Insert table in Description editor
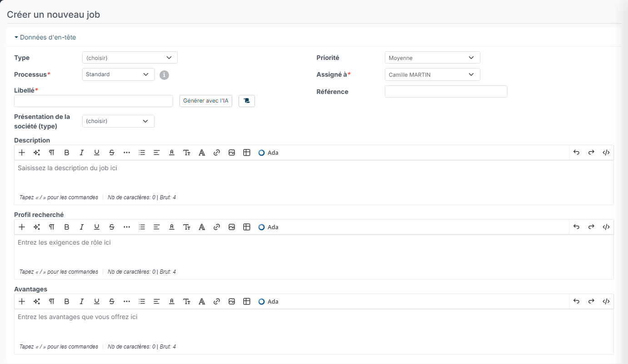This screenshot has height=364, width=628. (247, 152)
